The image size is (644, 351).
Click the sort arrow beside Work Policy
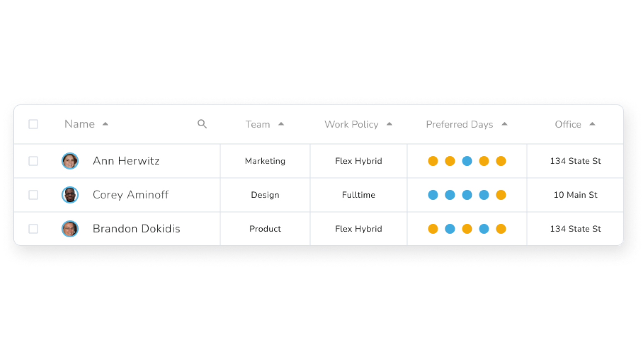(x=389, y=124)
